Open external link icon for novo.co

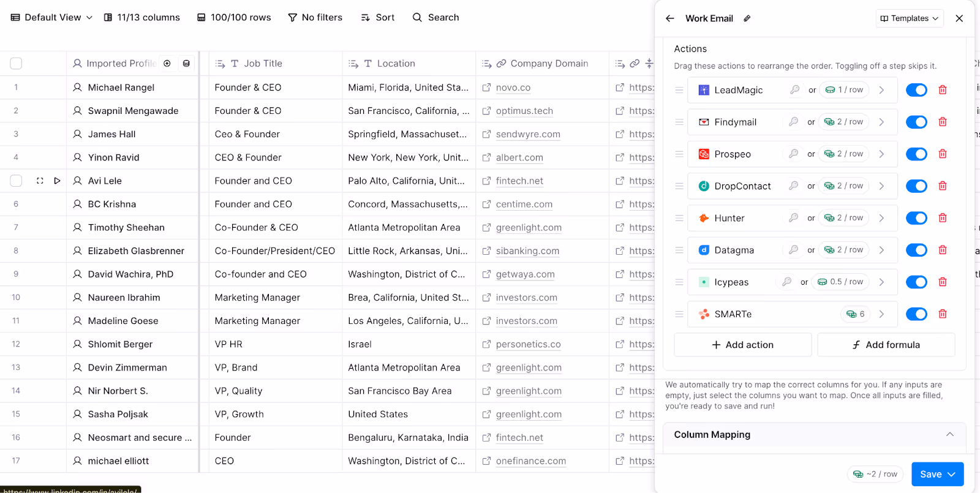(486, 88)
